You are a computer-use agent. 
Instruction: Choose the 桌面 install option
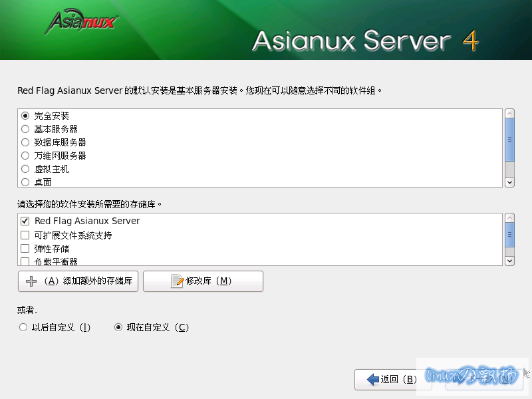pos(25,182)
